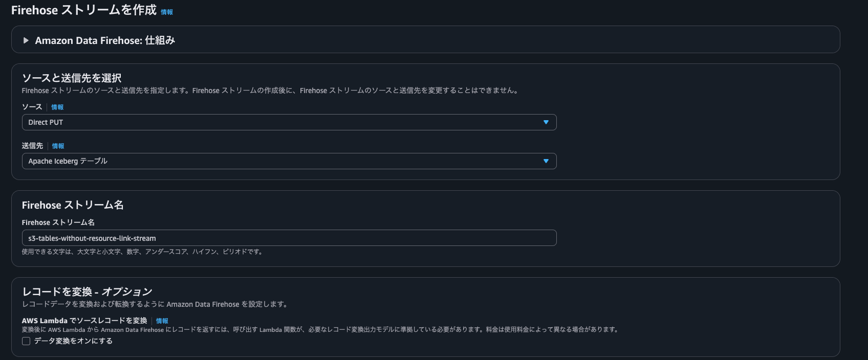This screenshot has width=868, height=360.
Task: Click the 使用できる文字は hint text below name field
Action: click(142, 252)
